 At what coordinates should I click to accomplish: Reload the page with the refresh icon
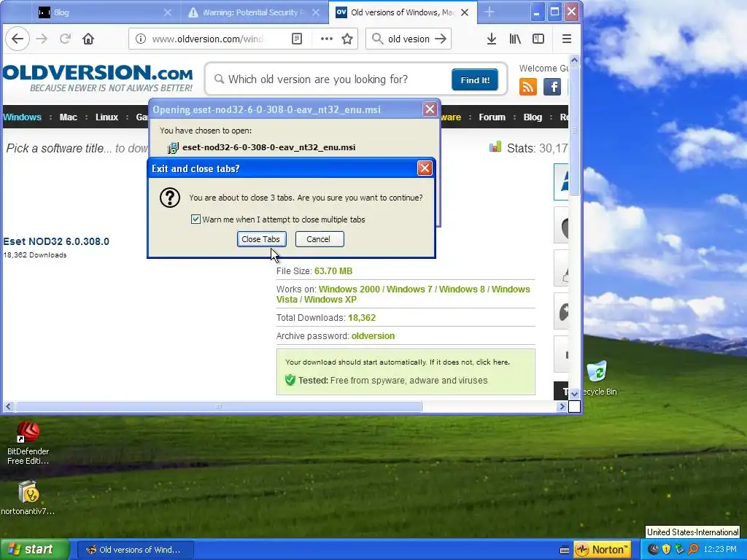pyautogui.click(x=65, y=39)
